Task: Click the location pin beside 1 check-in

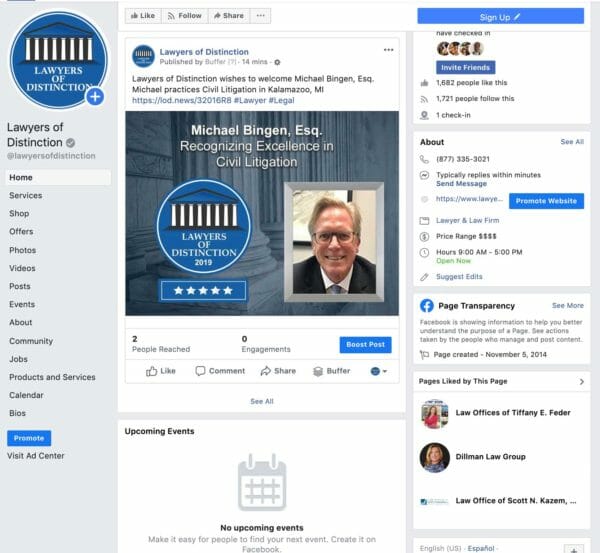Action: click(x=424, y=115)
